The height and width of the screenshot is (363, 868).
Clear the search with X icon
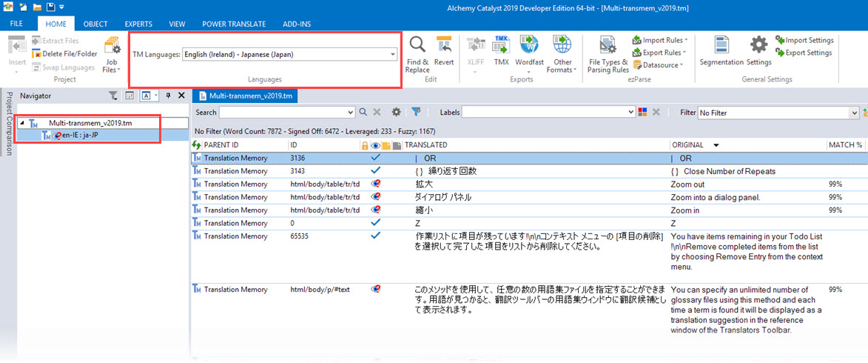[377, 112]
